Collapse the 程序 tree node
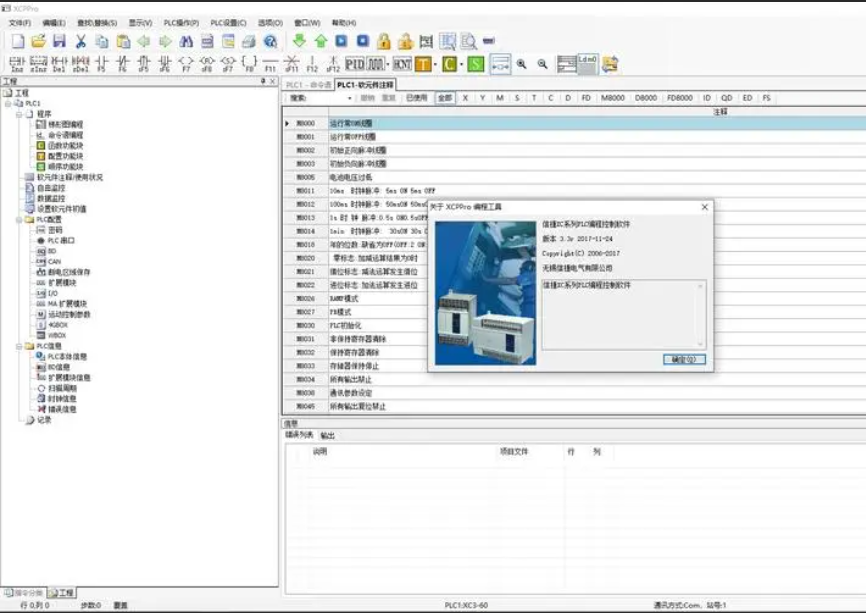Screen dimensions: 866x613 coord(19,114)
